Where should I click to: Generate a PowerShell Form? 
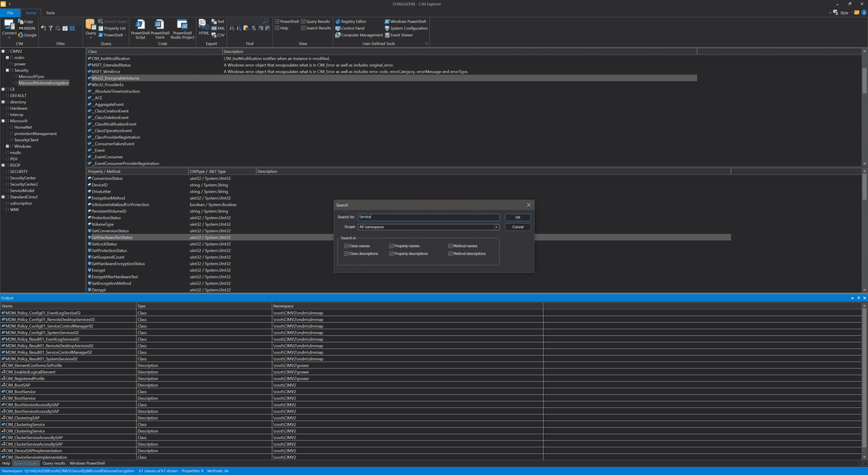(160, 29)
